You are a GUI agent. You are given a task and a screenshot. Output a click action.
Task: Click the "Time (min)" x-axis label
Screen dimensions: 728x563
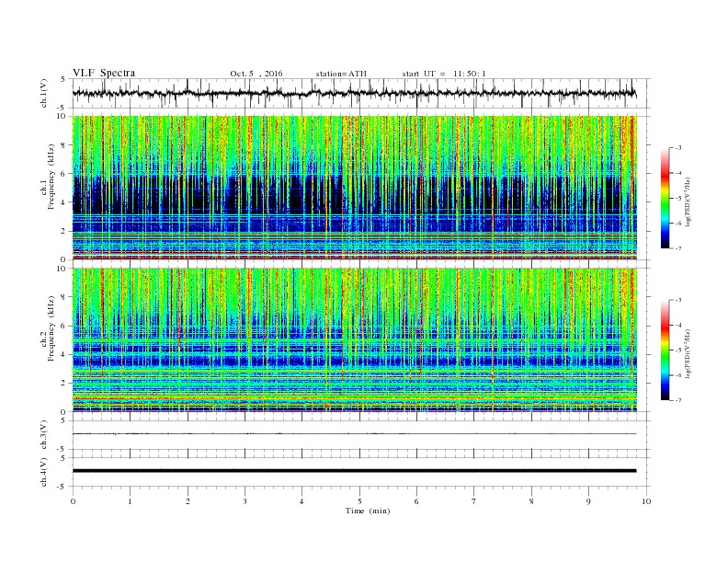point(368,511)
